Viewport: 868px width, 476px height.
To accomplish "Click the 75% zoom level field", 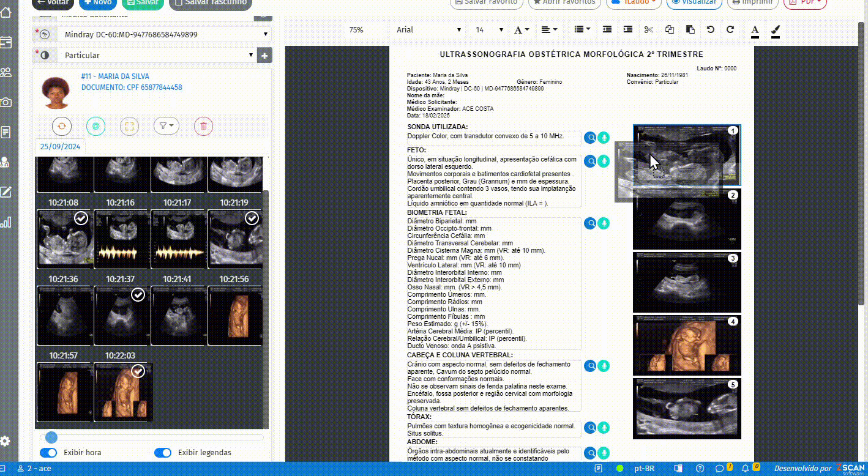I will [365, 29].
